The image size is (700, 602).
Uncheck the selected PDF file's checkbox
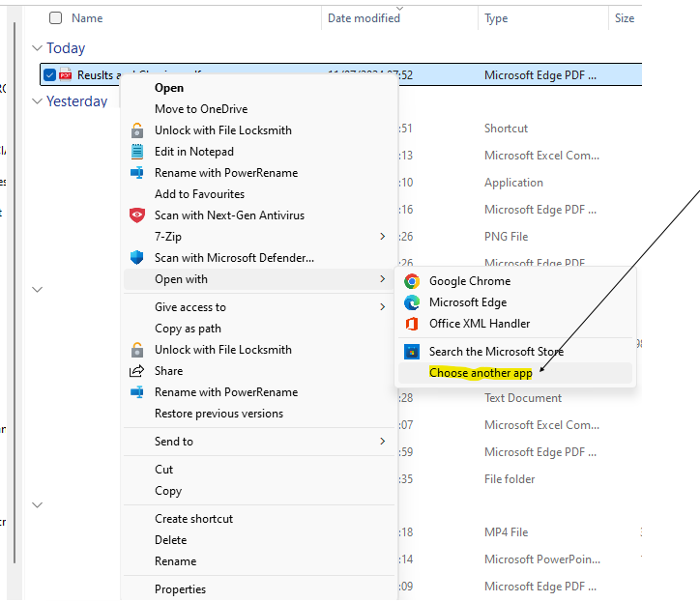pos(49,75)
